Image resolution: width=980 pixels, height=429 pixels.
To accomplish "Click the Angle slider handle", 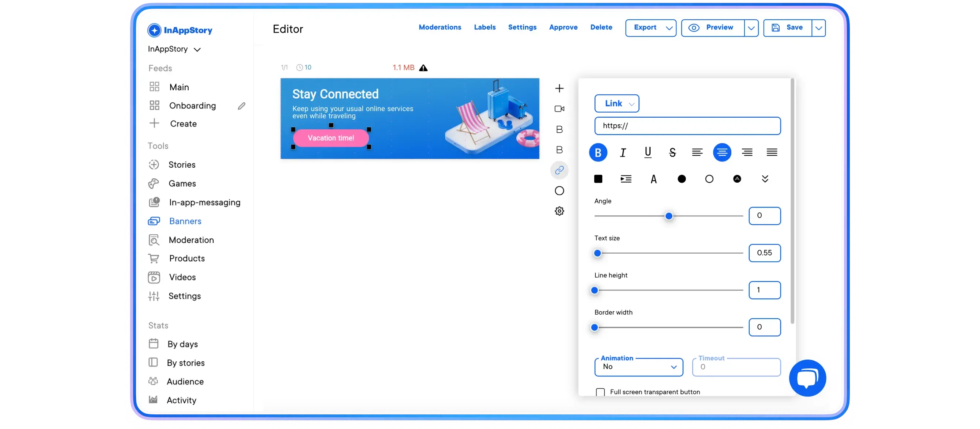I will (668, 216).
